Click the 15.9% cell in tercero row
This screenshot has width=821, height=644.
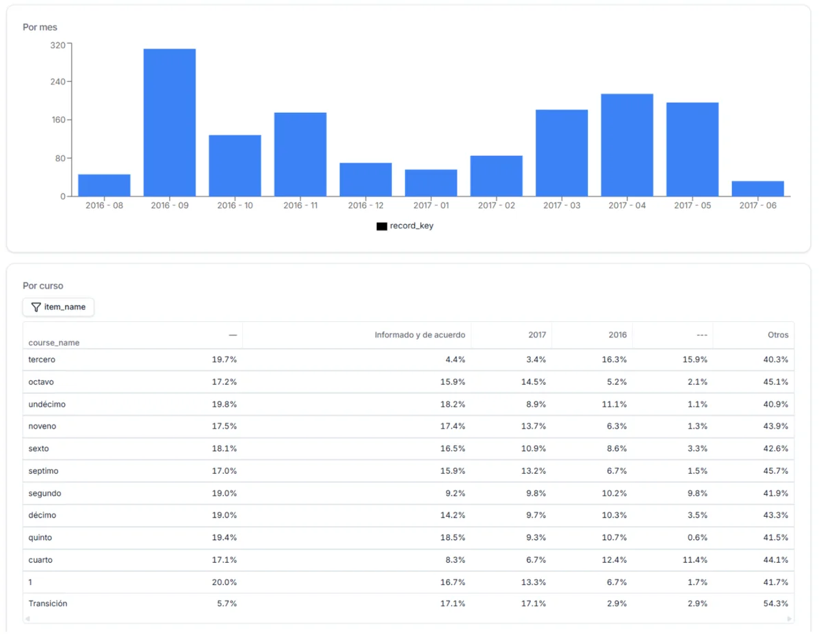point(694,360)
